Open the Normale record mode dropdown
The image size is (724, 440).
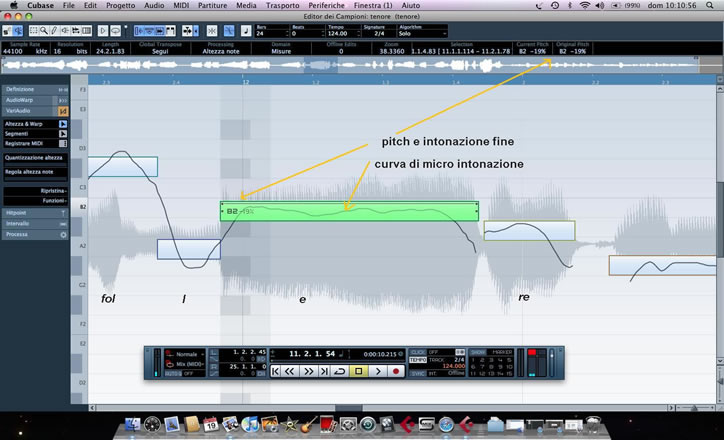pos(187,354)
